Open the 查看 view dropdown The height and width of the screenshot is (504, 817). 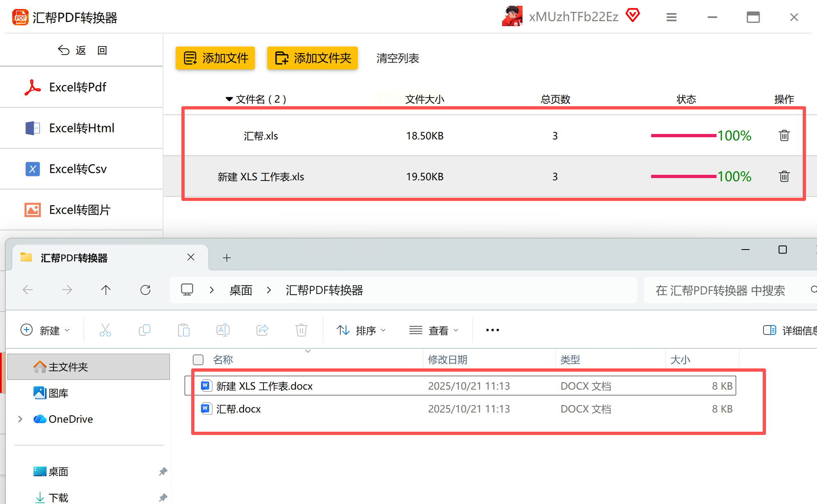pos(434,330)
